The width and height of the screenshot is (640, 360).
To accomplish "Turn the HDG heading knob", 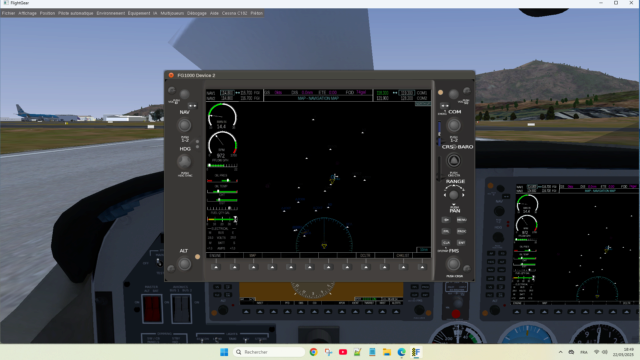I will click(184, 162).
